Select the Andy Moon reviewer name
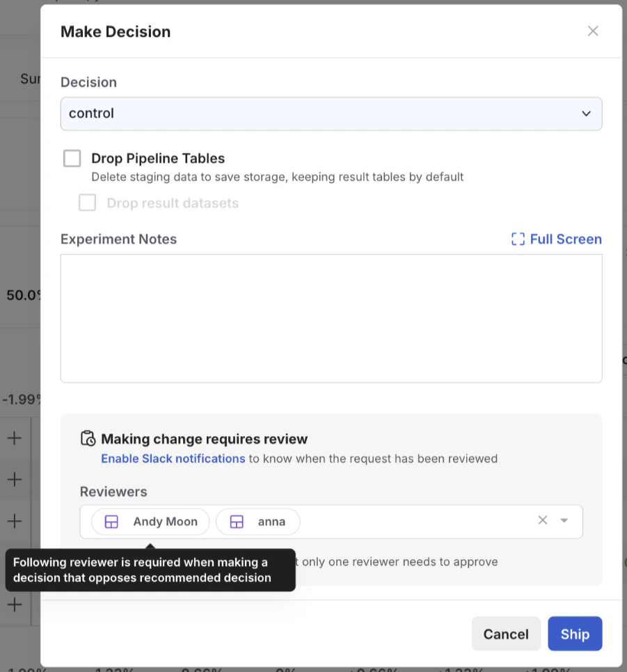The width and height of the screenshot is (627, 672). [x=165, y=522]
